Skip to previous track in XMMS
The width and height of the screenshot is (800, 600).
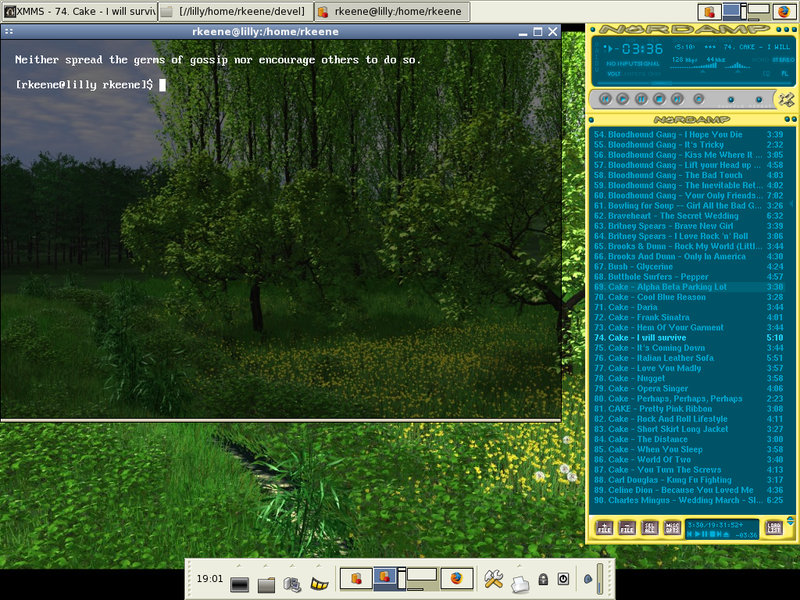click(605, 99)
